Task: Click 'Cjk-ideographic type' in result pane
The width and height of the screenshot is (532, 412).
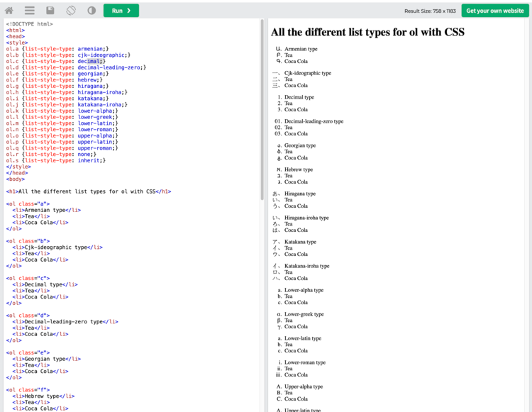Action: point(308,73)
